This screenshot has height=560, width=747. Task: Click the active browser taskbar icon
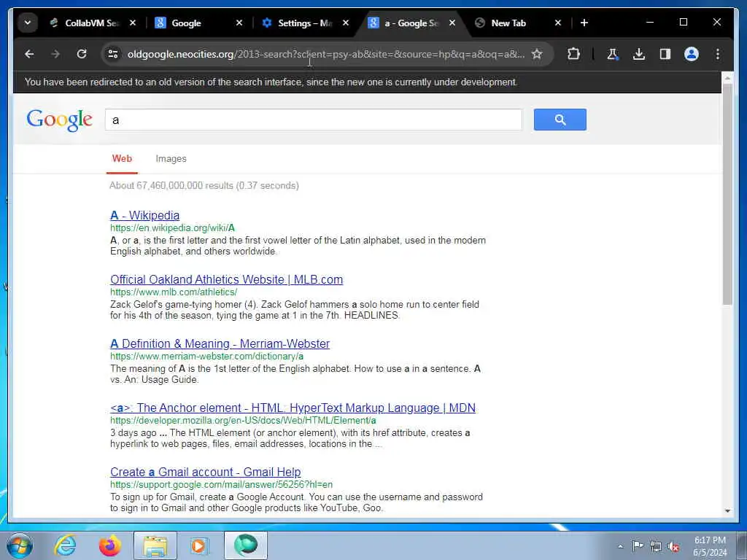point(245,545)
